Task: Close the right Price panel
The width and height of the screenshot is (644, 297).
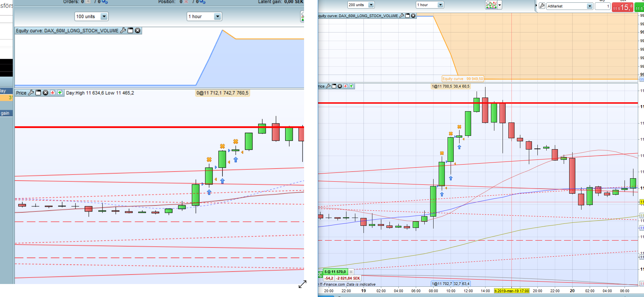Action: coord(340,86)
